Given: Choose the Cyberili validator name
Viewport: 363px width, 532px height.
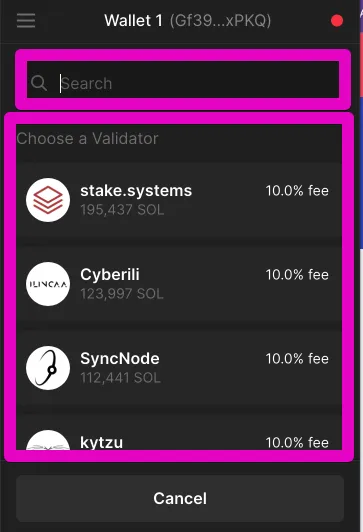Looking at the screenshot, I should pos(110,274).
